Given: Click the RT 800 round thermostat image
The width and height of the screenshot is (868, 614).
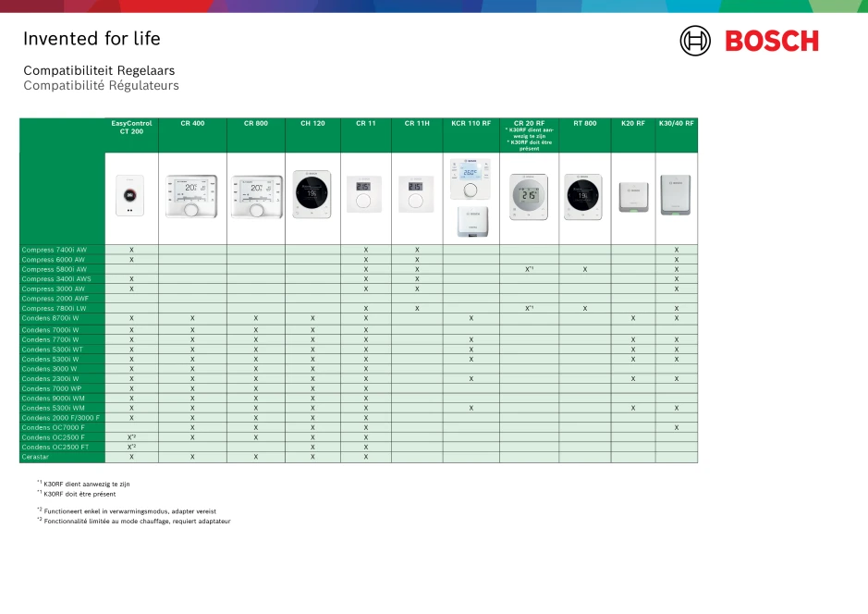Looking at the screenshot, I should click(584, 194).
